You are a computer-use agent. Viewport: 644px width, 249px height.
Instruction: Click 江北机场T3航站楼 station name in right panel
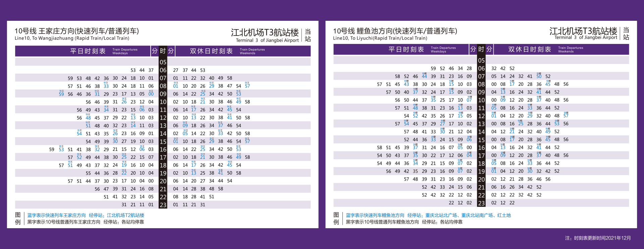(583, 31)
